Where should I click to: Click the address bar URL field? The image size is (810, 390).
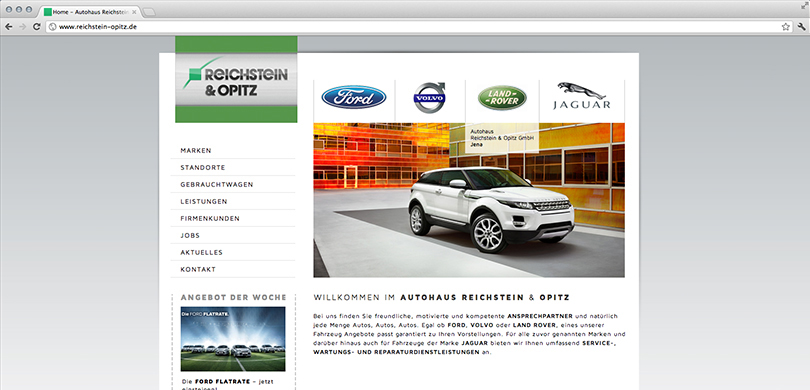tap(413, 26)
